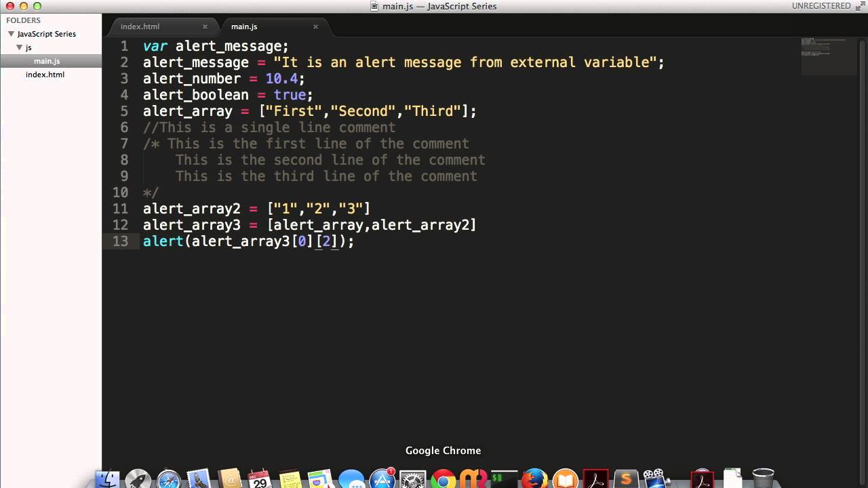
Task: Click line number 6 in the gutter
Action: tap(123, 127)
